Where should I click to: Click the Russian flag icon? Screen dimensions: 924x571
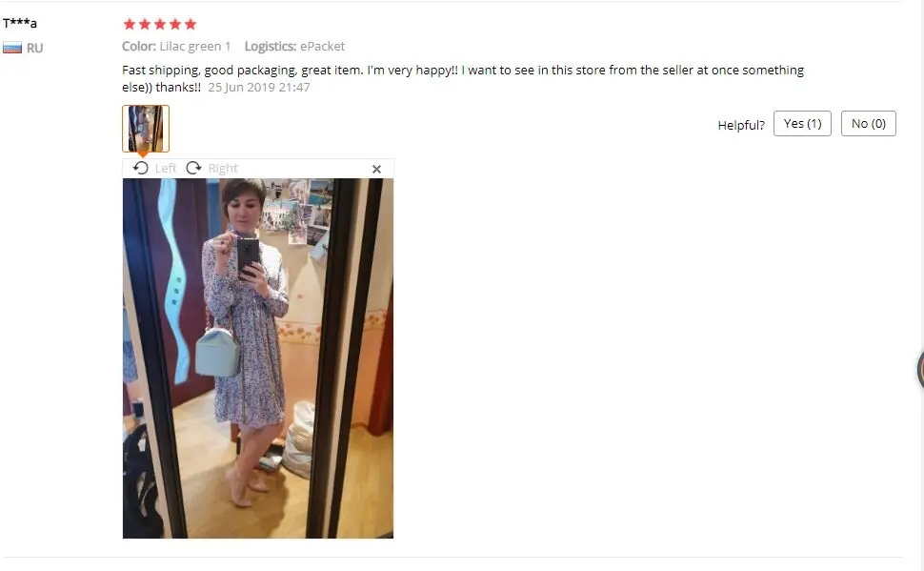point(12,48)
